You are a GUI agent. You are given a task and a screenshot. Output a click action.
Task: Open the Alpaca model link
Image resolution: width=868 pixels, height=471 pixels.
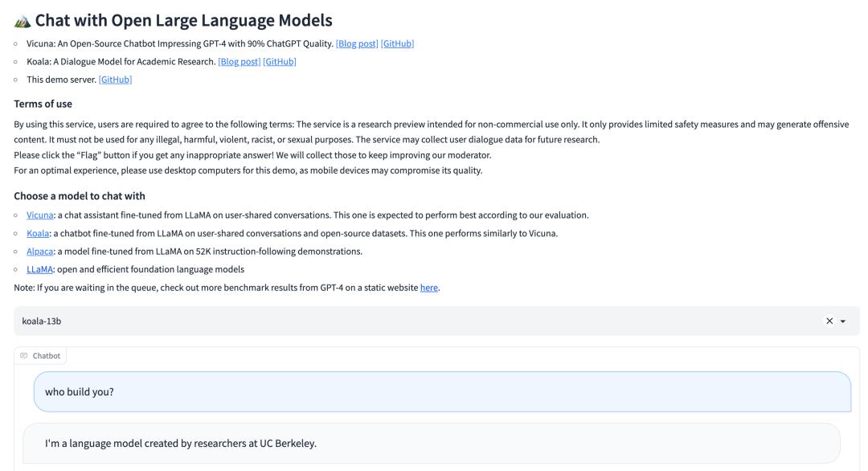pos(39,252)
